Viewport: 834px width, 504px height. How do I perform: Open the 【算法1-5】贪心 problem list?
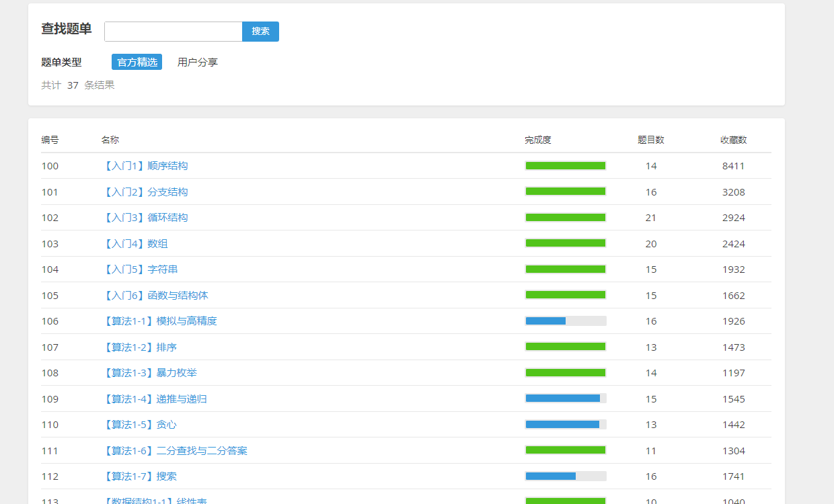pos(140,425)
